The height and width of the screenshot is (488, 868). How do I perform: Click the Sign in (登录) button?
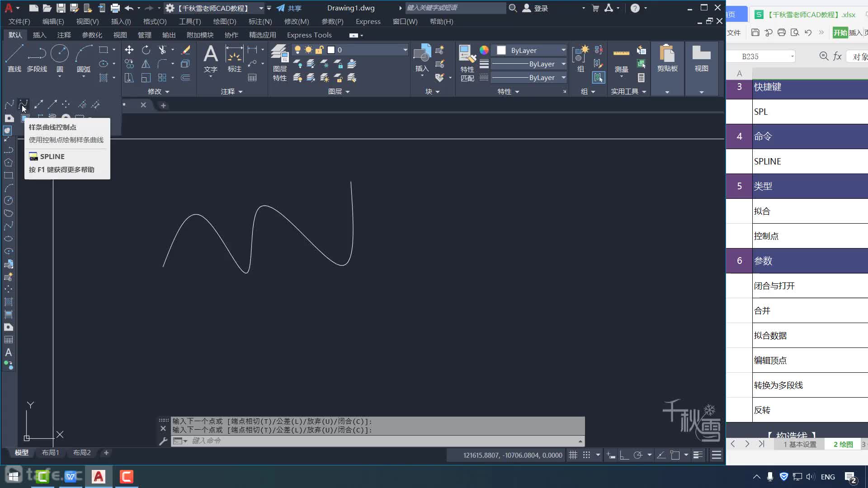(536, 8)
